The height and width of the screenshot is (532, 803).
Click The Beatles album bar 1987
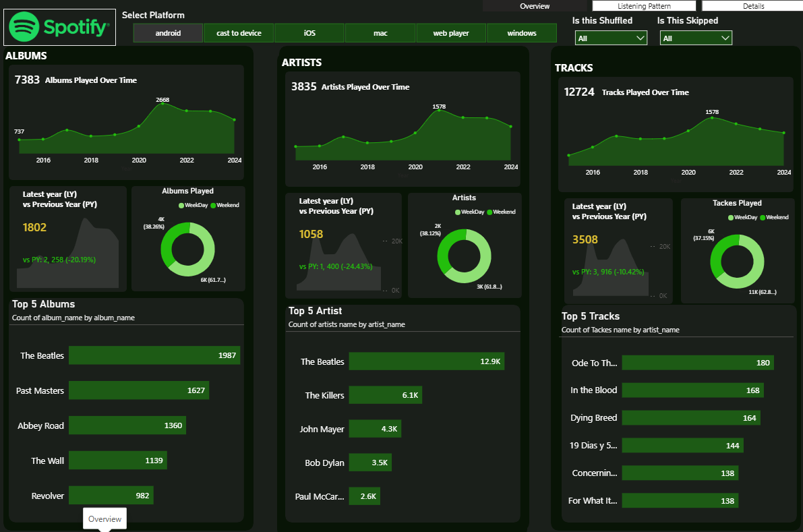pyautogui.click(x=154, y=355)
